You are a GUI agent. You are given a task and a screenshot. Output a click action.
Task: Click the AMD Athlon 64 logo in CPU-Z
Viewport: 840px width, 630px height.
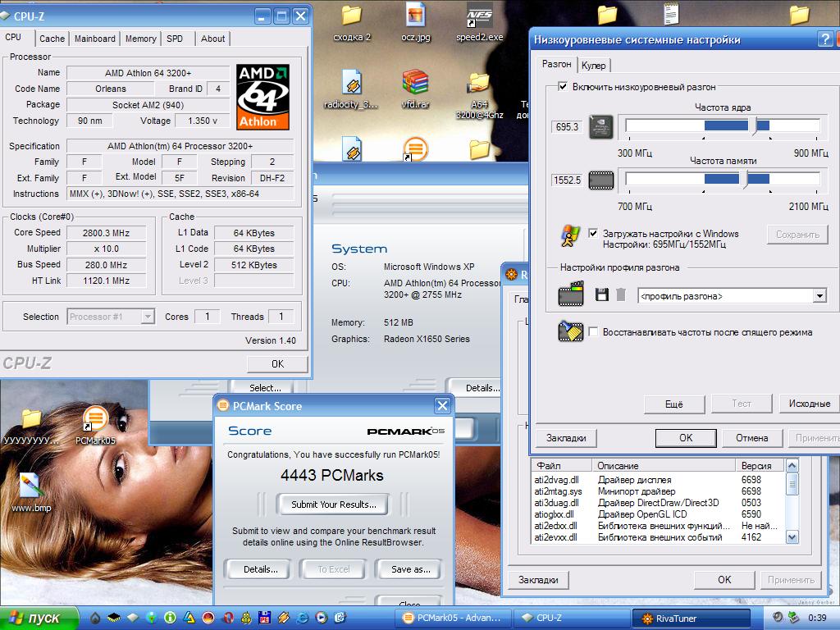(x=262, y=97)
